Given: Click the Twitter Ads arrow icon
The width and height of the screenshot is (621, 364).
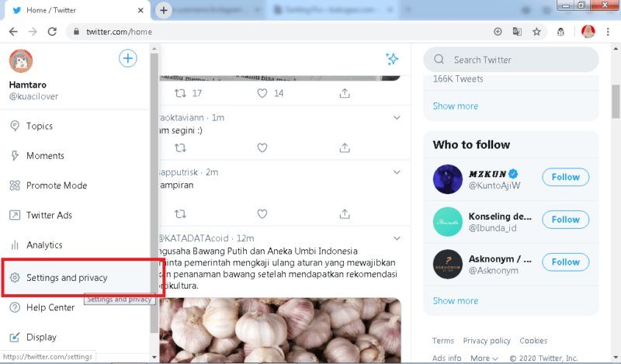Looking at the screenshot, I should pos(15,215).
